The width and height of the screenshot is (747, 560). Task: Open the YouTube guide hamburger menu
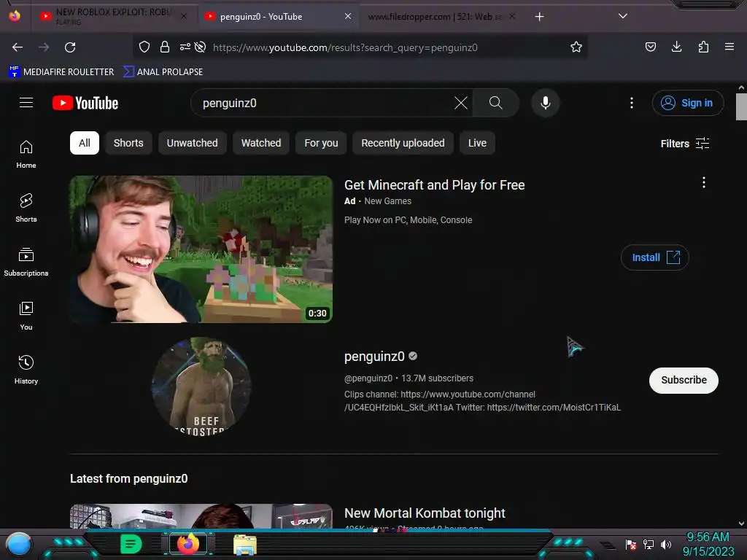(26, 103)
